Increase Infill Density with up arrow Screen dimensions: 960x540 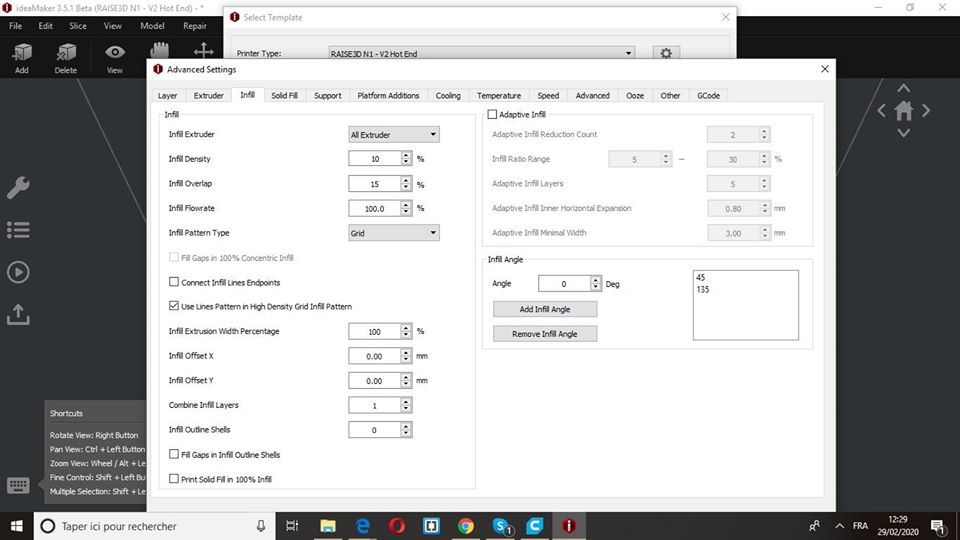click(x=406, y=155)
